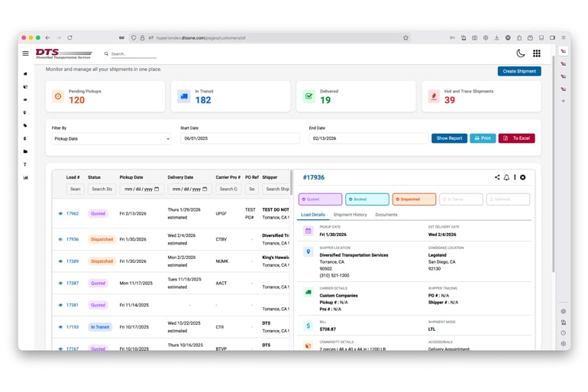Select the In Transit status step
The width and height of the screenshot is (588, 392).
coord(461,199)
